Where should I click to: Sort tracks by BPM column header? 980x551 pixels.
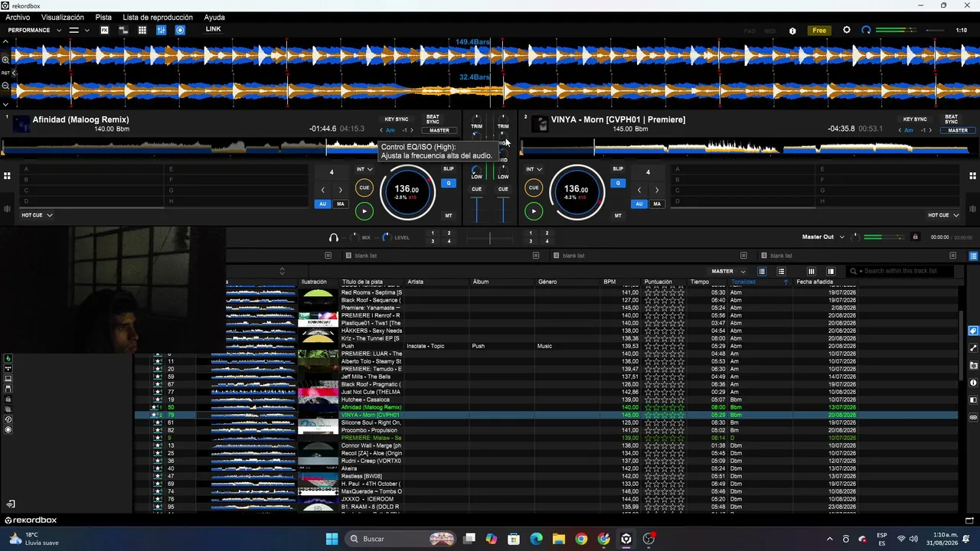pyautogui.click(x=609, y=282)
